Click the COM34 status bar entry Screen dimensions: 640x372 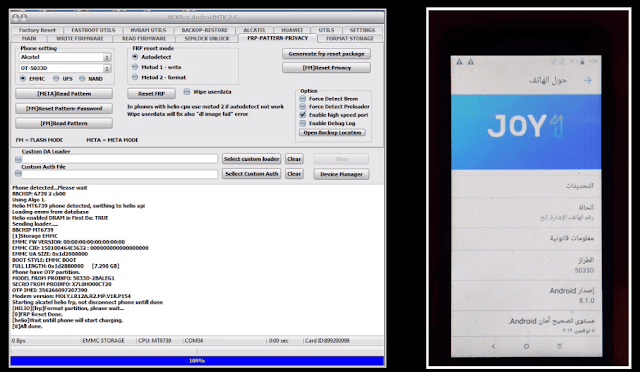click(x=194, y=341)
